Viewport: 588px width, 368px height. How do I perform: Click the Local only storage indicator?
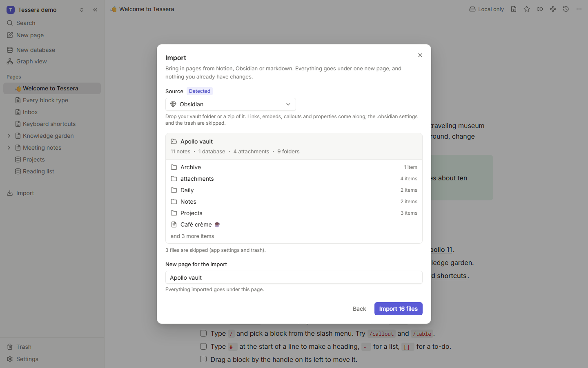(x=486, y=9)
